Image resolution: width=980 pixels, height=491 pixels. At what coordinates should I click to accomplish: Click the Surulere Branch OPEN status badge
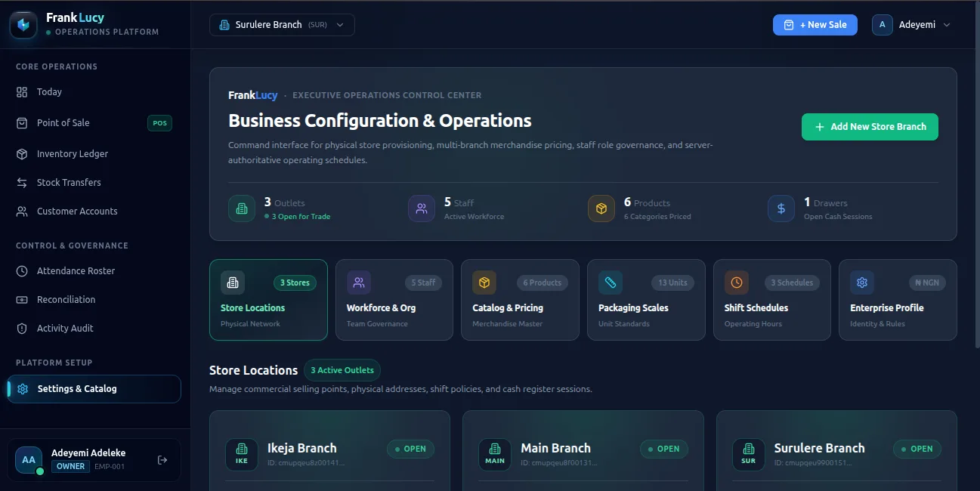click(917, 449)
